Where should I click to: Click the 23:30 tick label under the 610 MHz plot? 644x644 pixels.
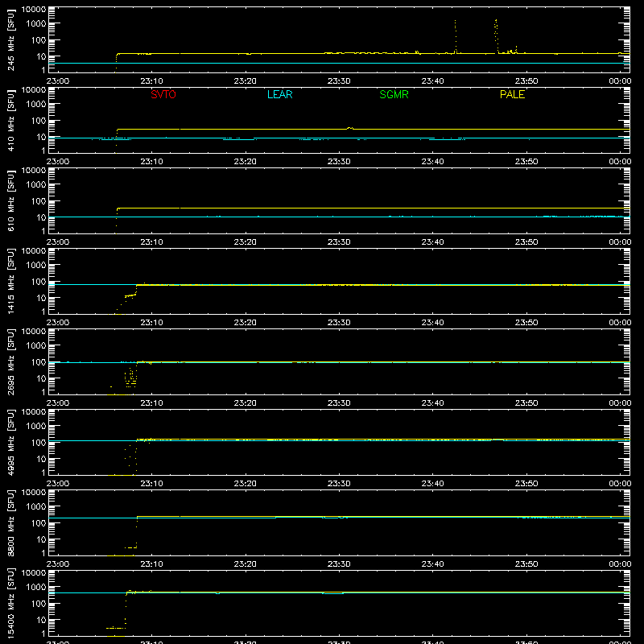(339, 242)
